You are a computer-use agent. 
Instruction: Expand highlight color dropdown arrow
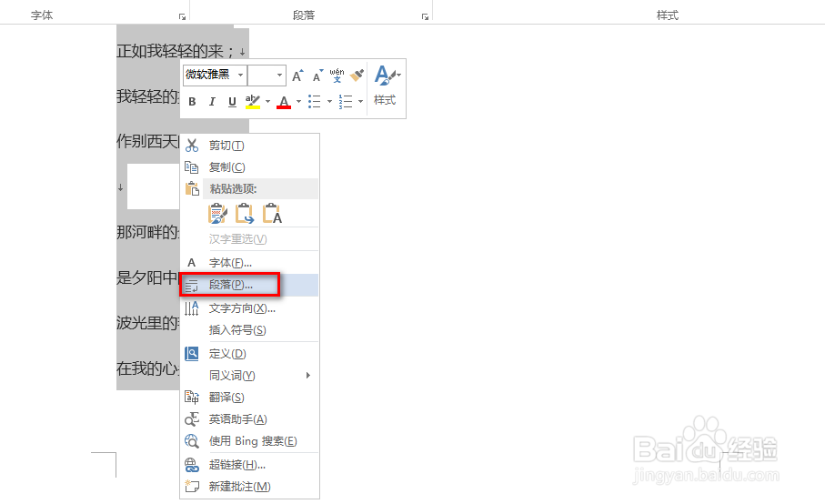pyautogui.click(x=267, y=102)
